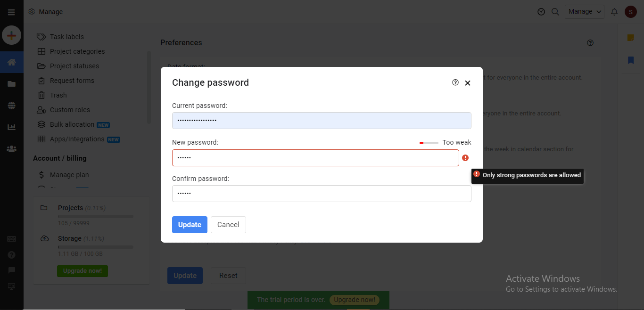This screenshot has height=310, width=644.
Task: Collapse the sidebar with the hamburger menu
Action: tap(11, 11)
